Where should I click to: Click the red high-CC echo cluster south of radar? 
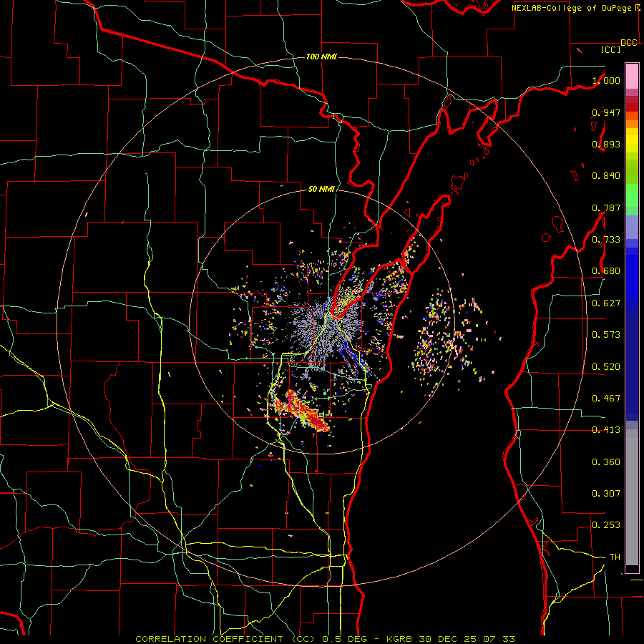[x=303, y=411]
